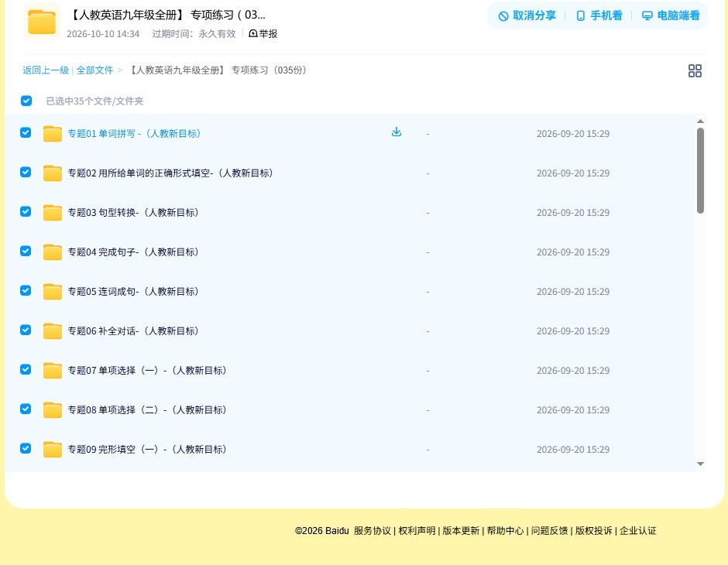The width and height of the screenshot is (728, 565).
Task: Uncheck checkbox for 专题07 单项选择（一）
Action: (x=26, y=369)
